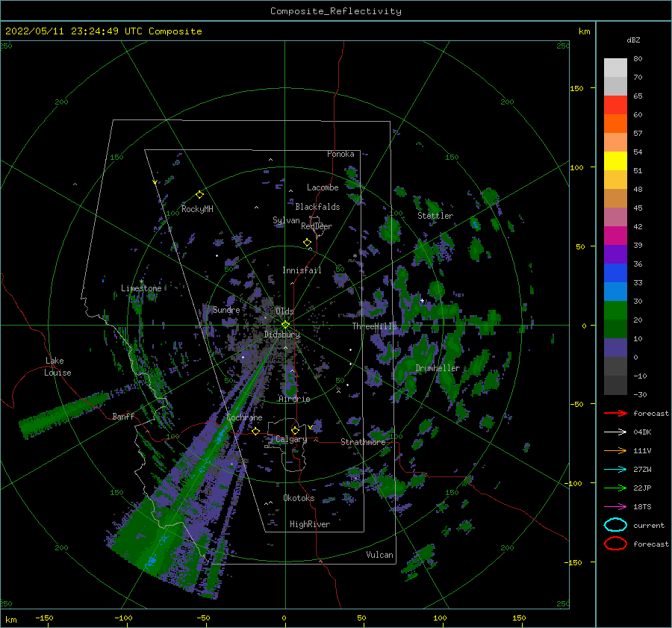Click the Okotoks label

(x=299, y=498)
